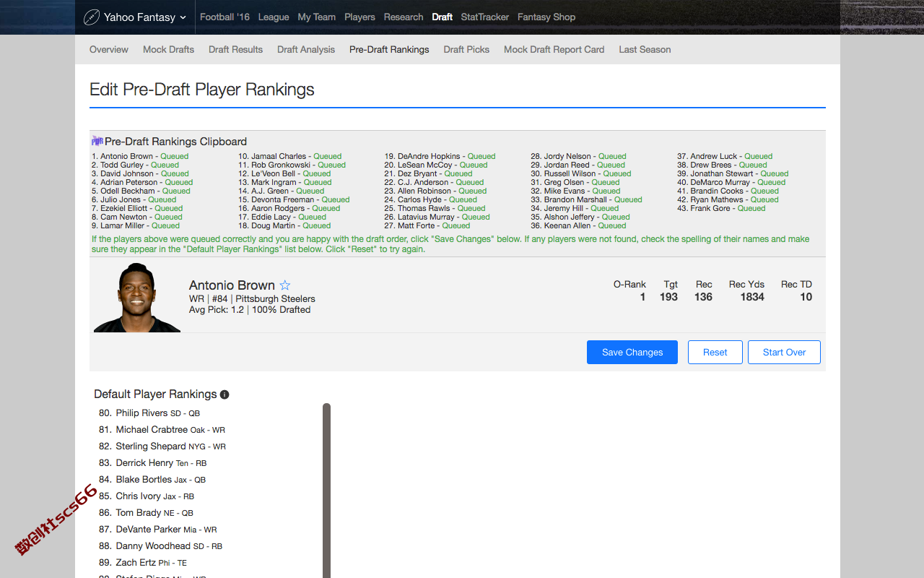Expand the Yahoo Fantasy dropdown menu

point(183,17)
